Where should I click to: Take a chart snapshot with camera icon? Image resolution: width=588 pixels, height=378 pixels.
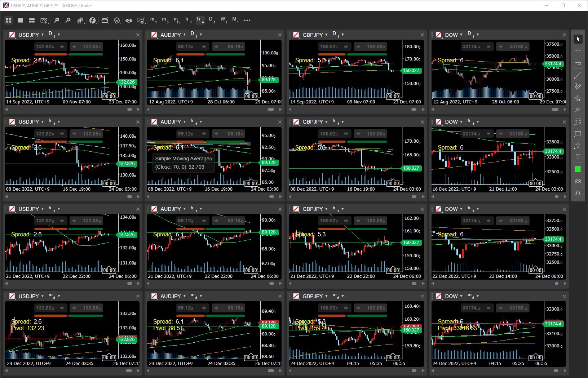tap(578, 181)
